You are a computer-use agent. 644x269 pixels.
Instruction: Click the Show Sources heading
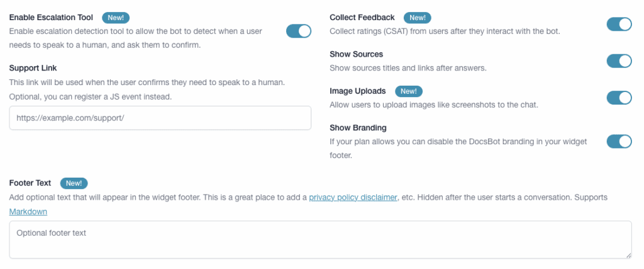(356, 54)
